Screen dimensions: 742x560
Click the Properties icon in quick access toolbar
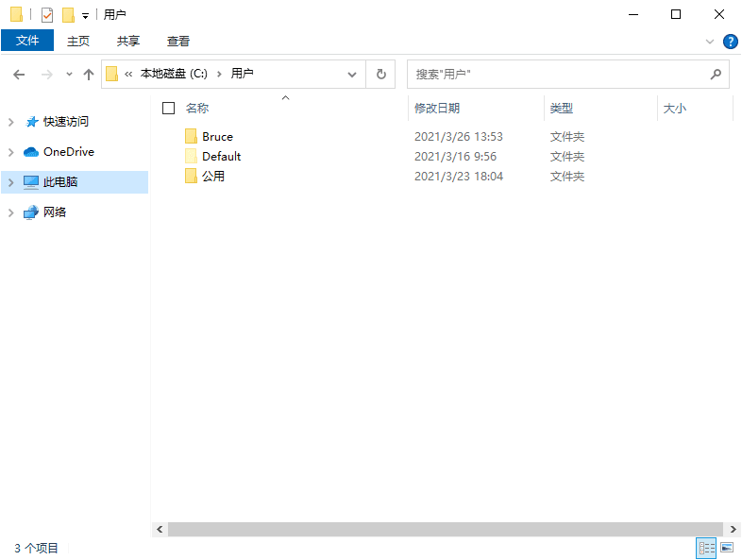click(x=46, y=15)
